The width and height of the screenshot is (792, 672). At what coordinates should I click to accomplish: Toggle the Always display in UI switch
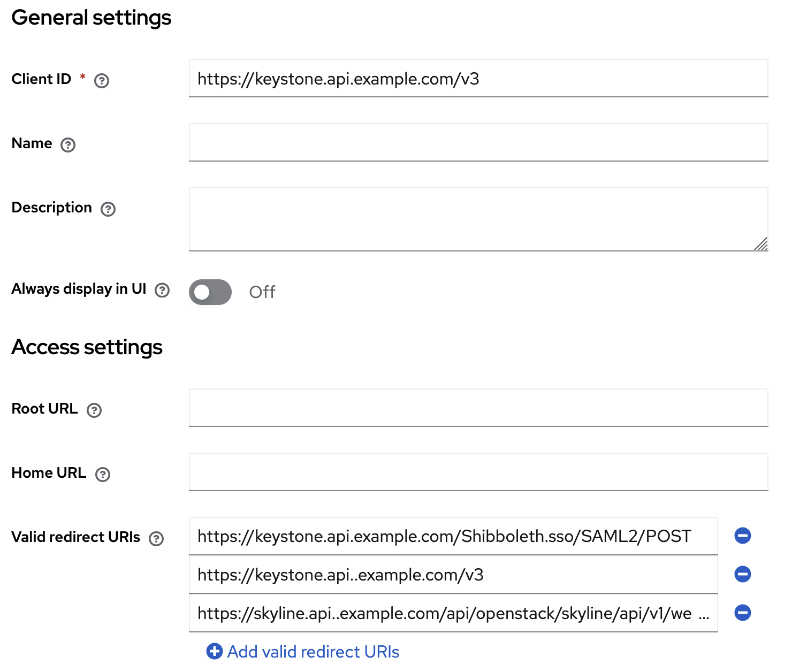pyautogui.click(x=210, y=292)
